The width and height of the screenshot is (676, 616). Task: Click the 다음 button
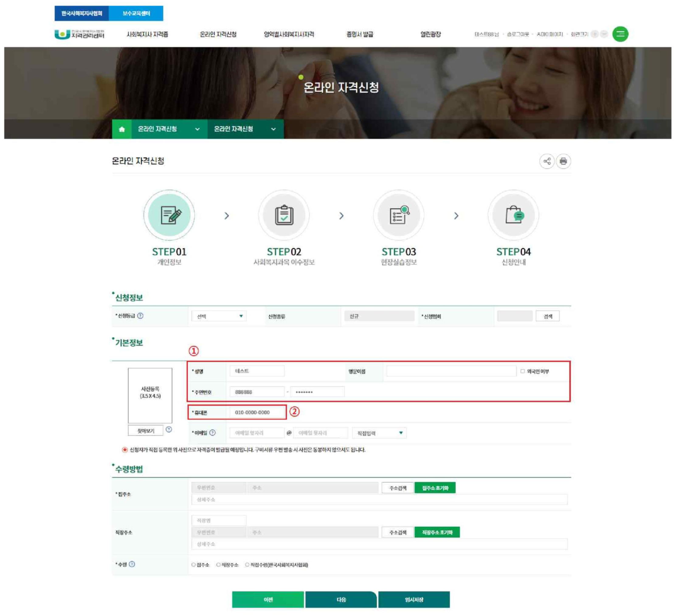341,599
